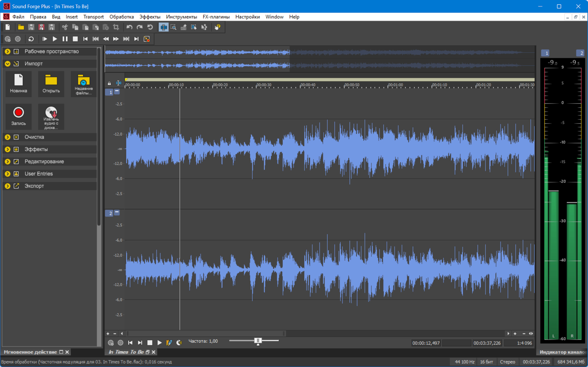
Task: Click the Открыть import button
Action: [51, 84]
